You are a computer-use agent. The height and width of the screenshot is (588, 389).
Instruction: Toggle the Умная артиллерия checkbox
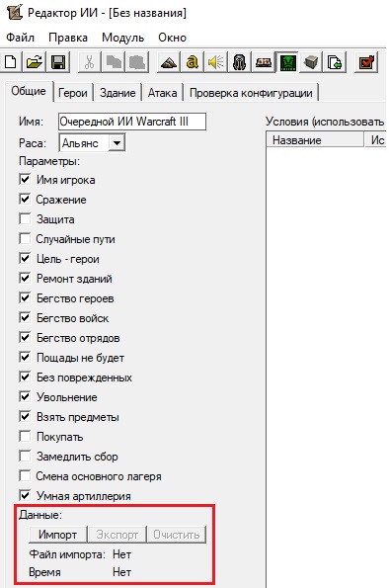click(25, 495)
